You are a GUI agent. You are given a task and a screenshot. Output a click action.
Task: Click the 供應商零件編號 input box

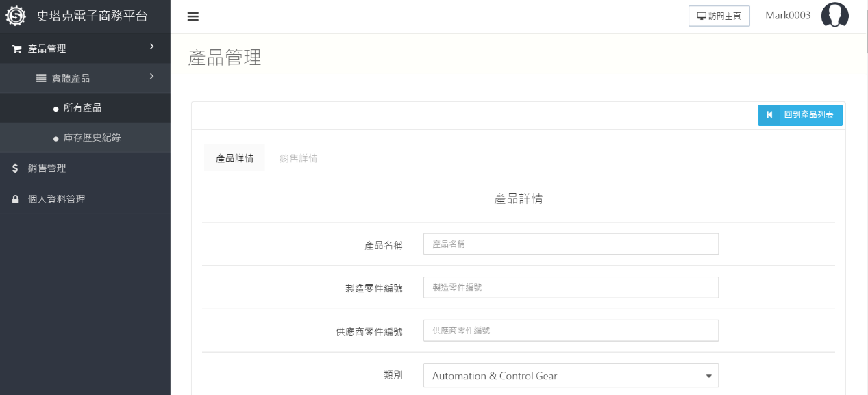(x=571, y=331)
